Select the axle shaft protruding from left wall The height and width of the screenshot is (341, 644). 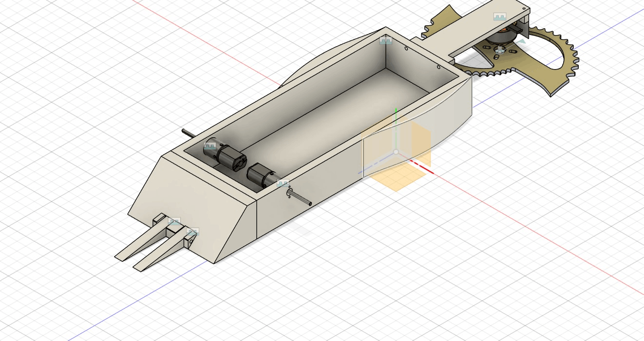click(190, 134)
